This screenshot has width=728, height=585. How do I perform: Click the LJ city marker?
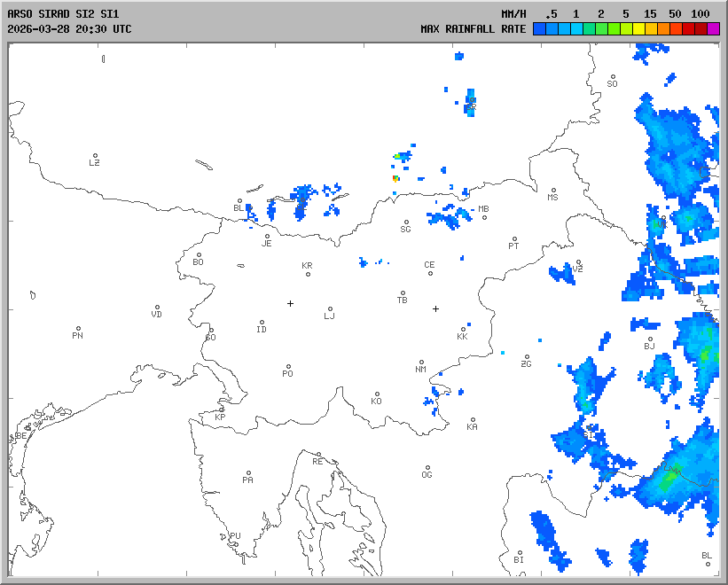tap(330, 309)
